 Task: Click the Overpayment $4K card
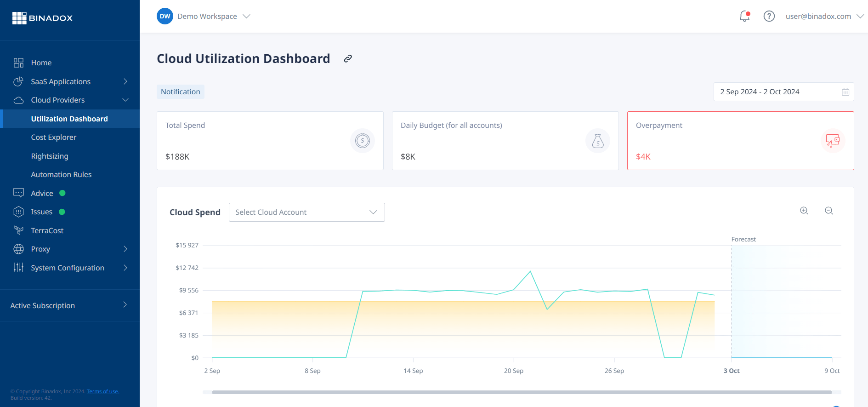click(x=741, y=141)
